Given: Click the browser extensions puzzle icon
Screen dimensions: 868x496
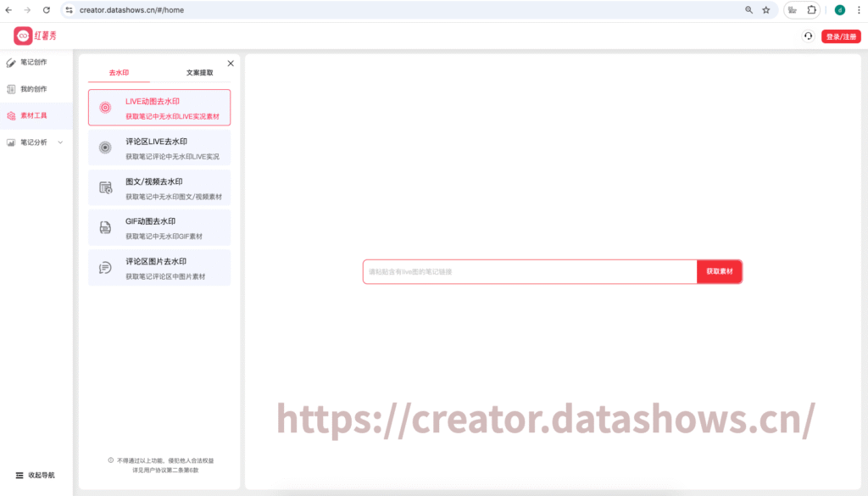Looking at the screenshot, I should pos(812,10).
